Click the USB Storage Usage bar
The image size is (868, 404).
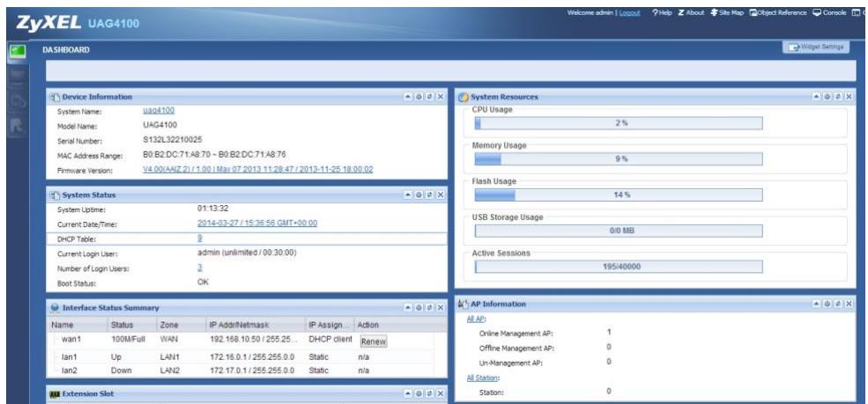pyautogui.click(x=619, y=231)
